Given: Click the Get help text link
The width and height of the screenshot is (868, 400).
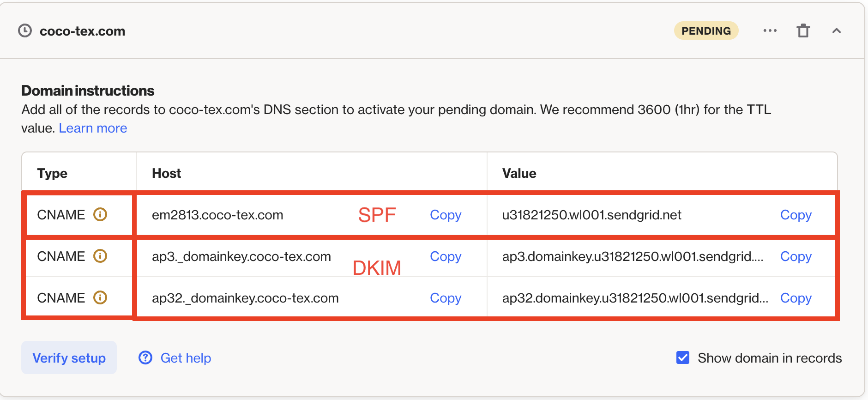Looking at the screenshot, I should pos(186,358).
